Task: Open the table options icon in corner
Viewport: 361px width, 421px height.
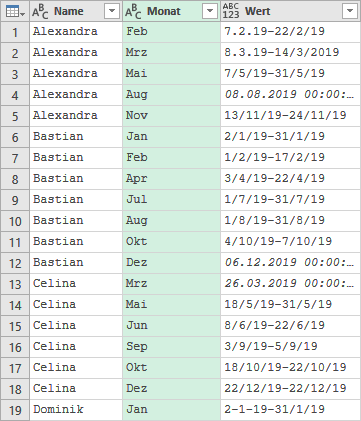Action: (15, 12)
